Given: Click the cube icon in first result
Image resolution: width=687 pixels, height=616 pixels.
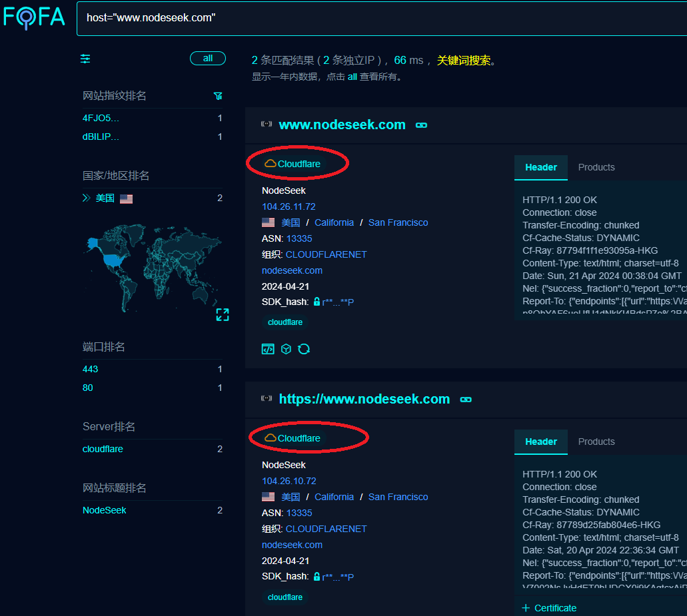Looking at the screenshot, I should (286, 349).
